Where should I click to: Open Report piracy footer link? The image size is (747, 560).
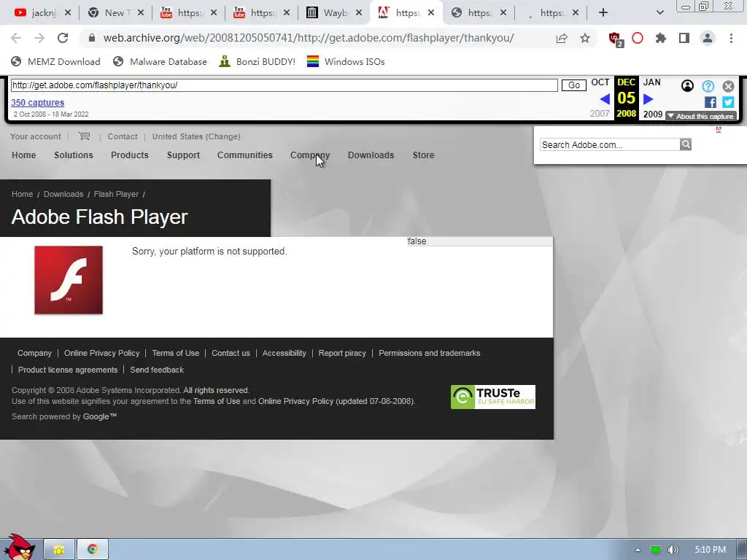click(343, 354)
